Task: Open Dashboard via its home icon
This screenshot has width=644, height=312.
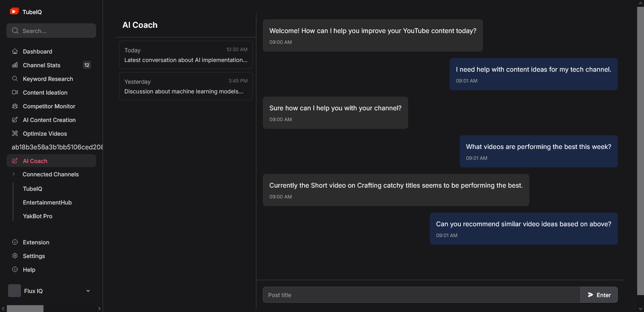Action: pos(15,51)
